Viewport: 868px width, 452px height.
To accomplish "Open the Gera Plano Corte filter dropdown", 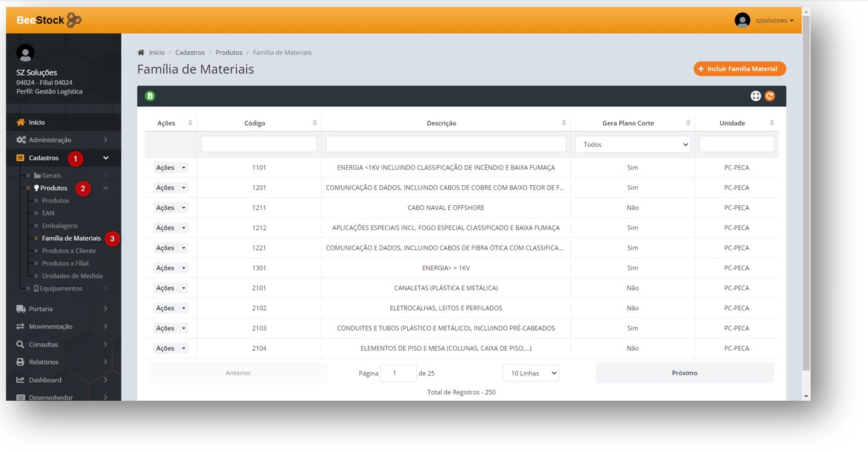I will (x=632, y=144).
